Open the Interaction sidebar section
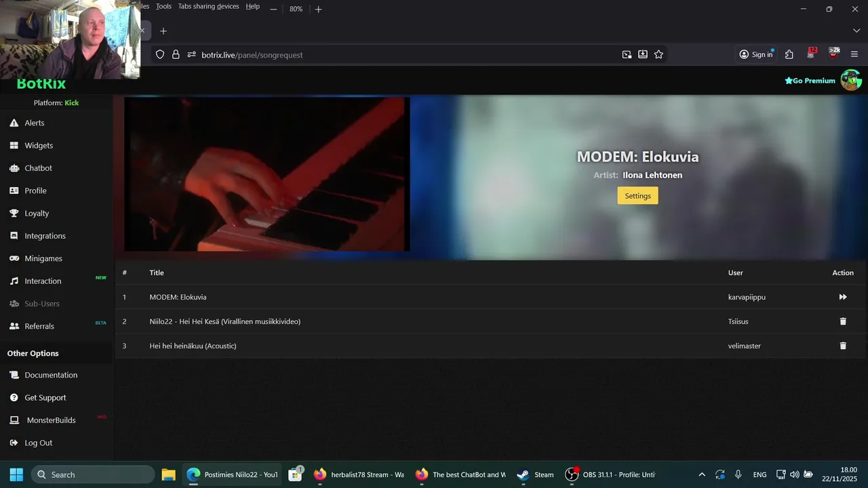 click(x=43, y=281)
